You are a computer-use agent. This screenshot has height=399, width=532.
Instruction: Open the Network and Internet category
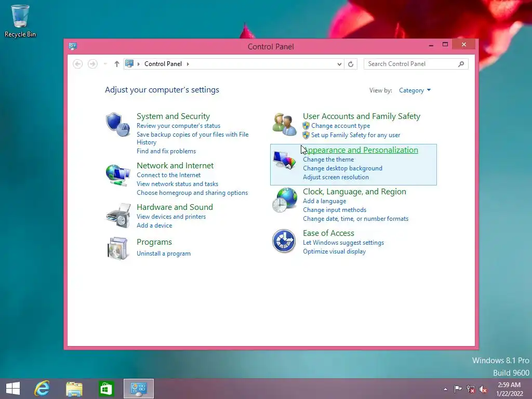pyautogui.click(x=175, y=165)
